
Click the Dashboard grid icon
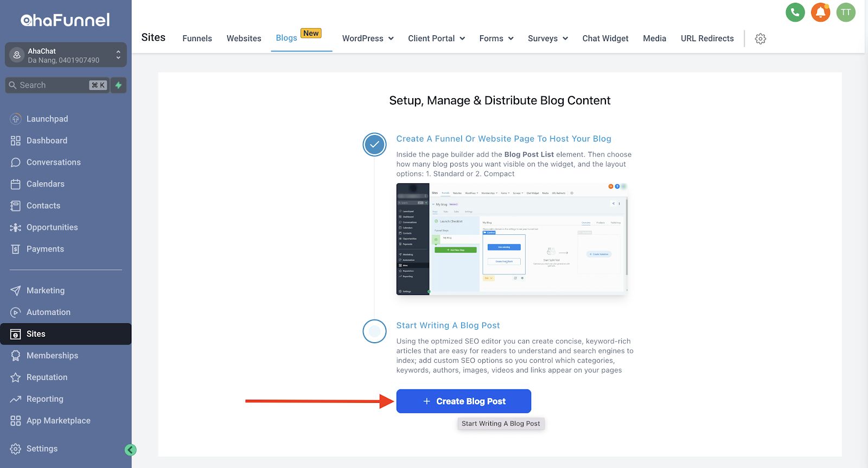coord(16,140)
